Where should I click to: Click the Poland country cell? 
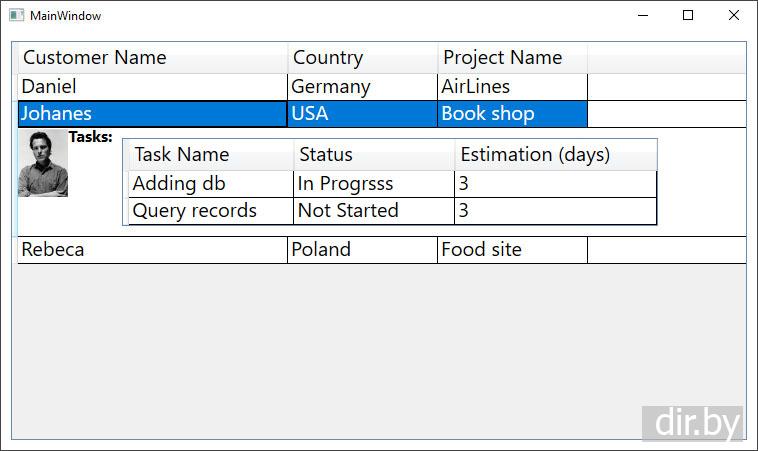(321, 250)
